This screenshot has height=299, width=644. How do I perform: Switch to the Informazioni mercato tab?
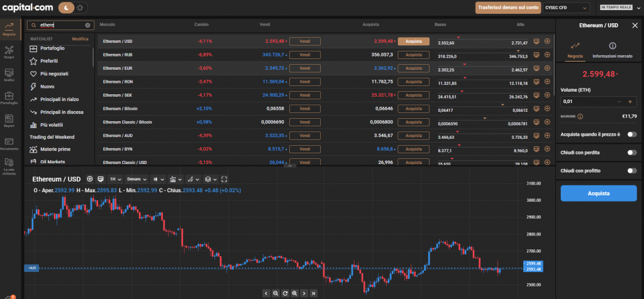[x=613, y=50]
